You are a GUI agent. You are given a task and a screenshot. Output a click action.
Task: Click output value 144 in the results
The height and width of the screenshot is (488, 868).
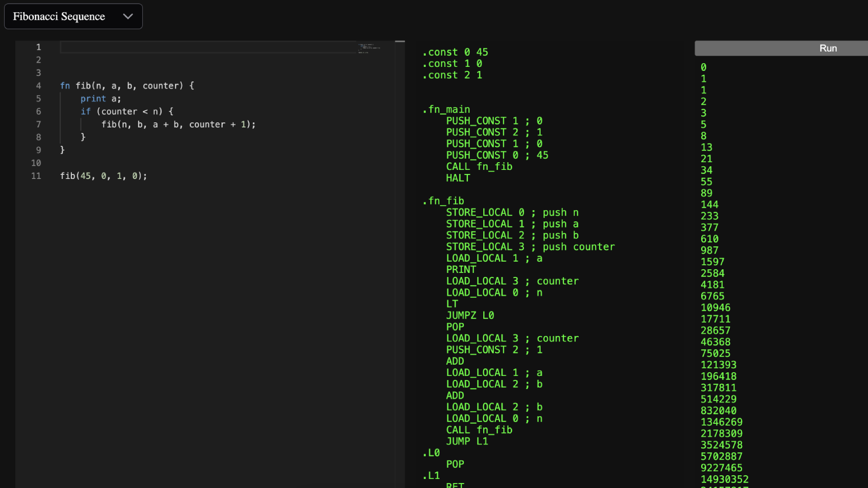coord(709,205)
